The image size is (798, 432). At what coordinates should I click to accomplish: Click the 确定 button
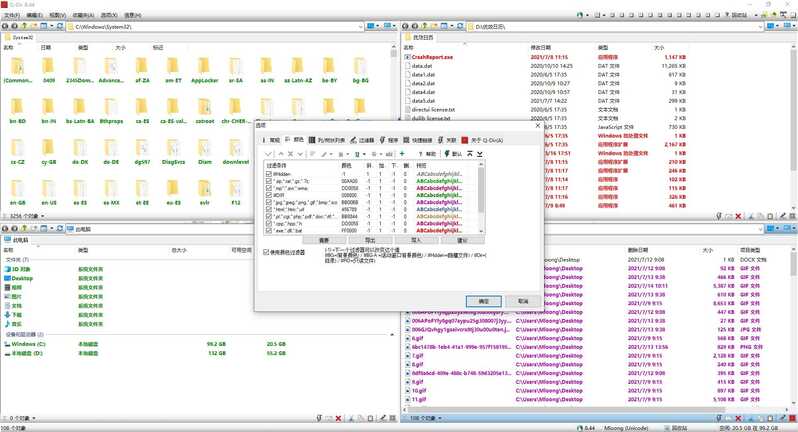tap(483, 300)
